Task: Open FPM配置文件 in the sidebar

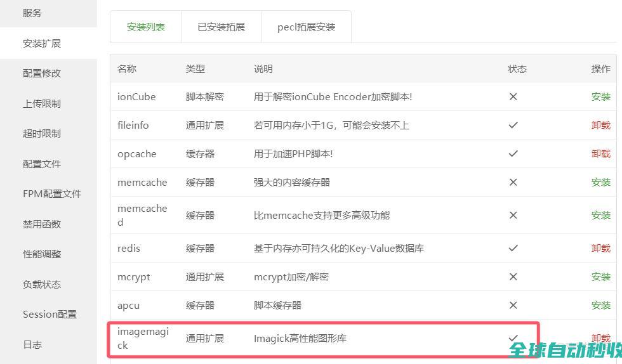Action: pyautogui.click(x=52, y=193)
